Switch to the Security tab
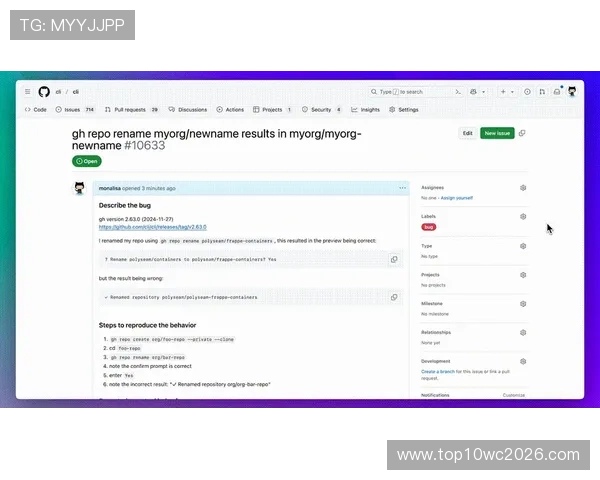This screenshot has height=480, width=600. coord(321,110)
